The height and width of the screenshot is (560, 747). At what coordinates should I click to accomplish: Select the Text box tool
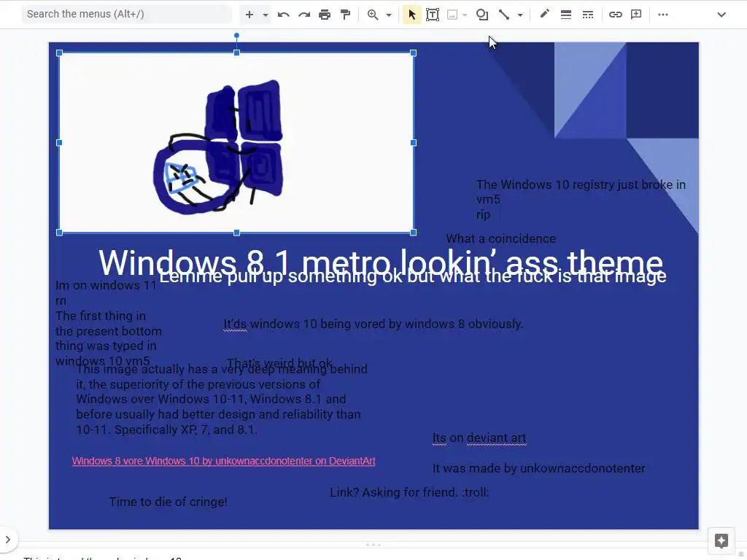click(x=433, y=15)
